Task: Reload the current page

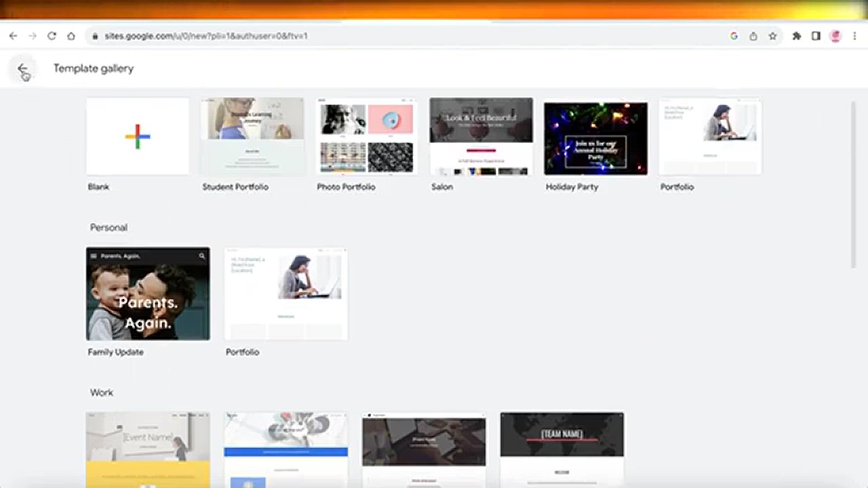Action: click(52, 36)
